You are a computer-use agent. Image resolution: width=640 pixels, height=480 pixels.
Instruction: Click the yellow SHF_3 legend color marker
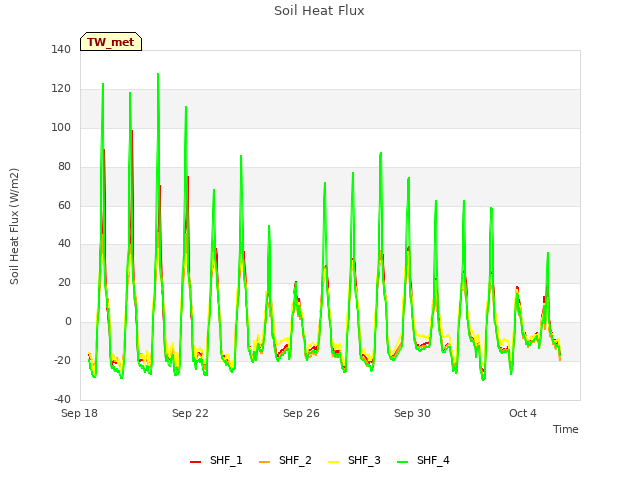(333, 462)
